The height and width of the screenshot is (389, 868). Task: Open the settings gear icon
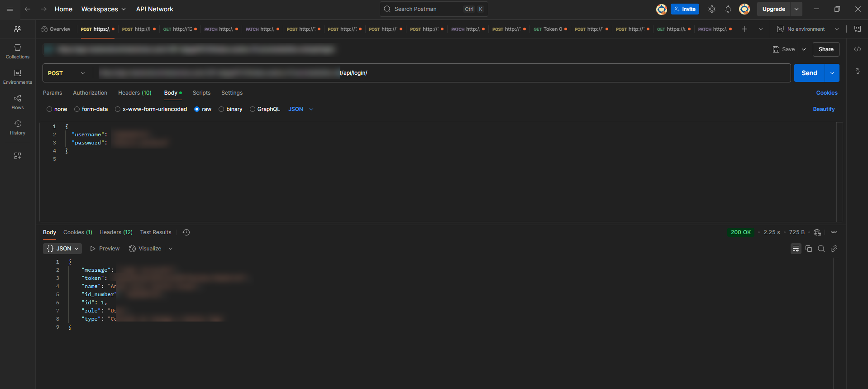[712, 9]
